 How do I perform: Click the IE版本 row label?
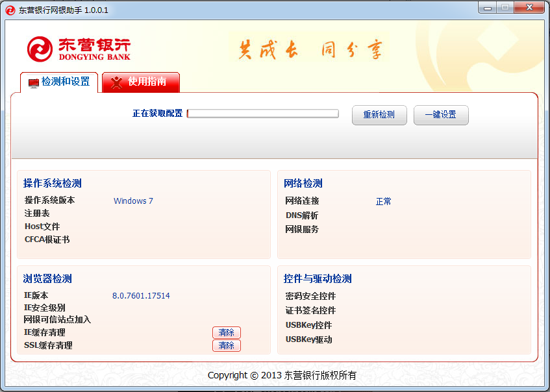point(36,295)
